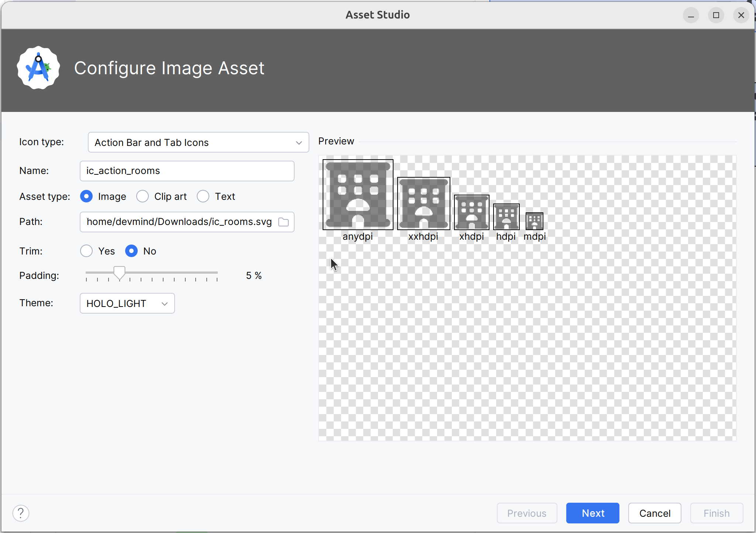The height and width of the screenshot is (533, 756).
Task: Click the Previous button
Action: pos(527,513)
